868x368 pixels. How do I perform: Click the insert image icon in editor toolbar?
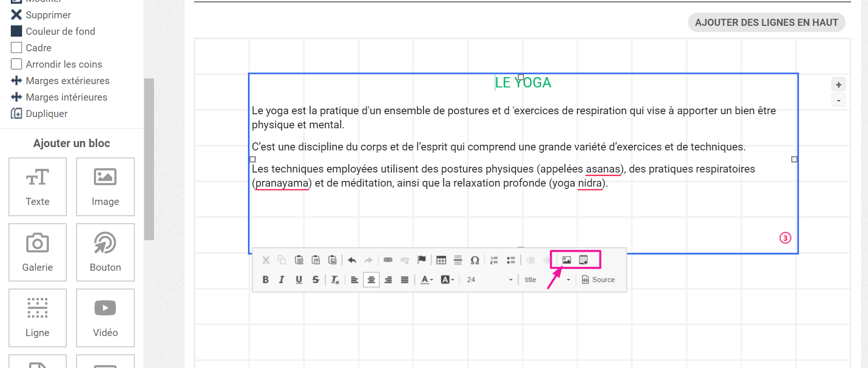click(x=566, y=260)
